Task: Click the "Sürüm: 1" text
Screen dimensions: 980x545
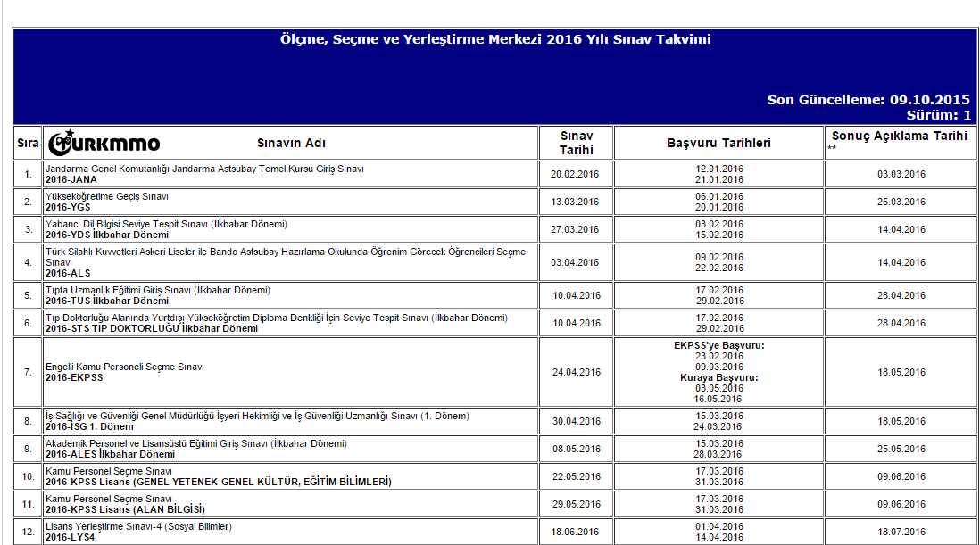Action: tap(939, 115)
